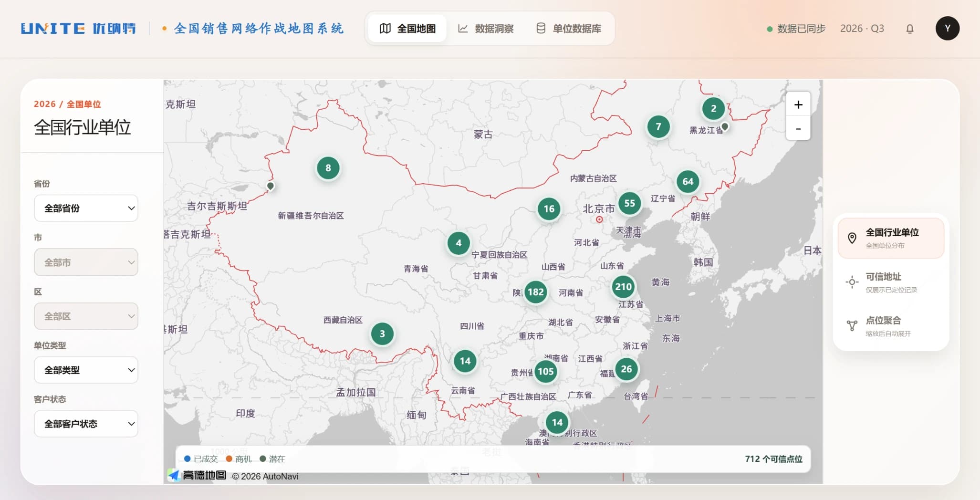Click the 高德地图 logo link

click(197, 475)
